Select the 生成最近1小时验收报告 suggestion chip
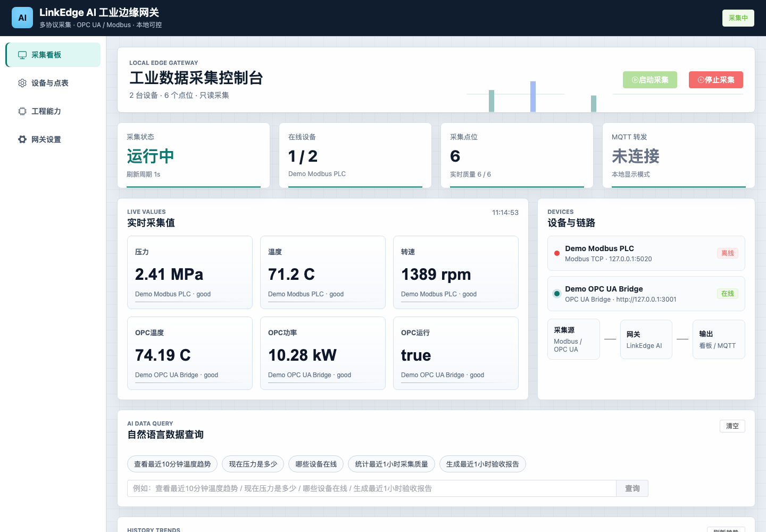The width and height of the screenshot is (766, 532). [482, 464]
